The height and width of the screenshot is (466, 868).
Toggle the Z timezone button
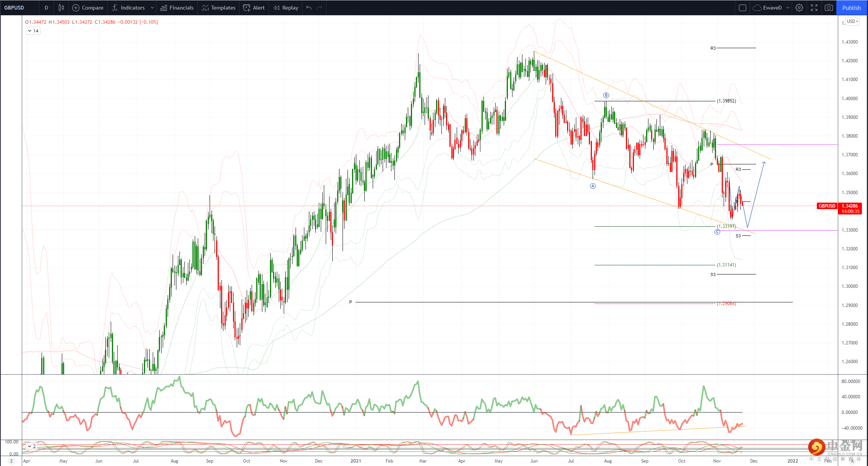[11, 461]
